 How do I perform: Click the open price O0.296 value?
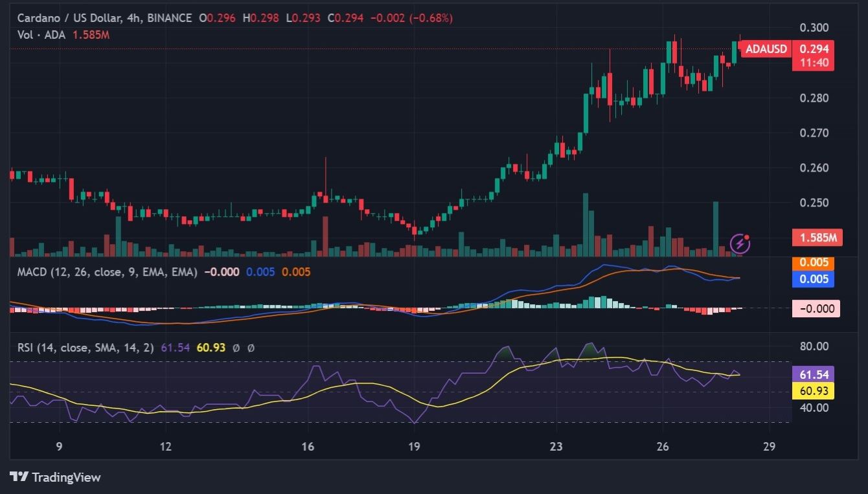click(x=218, y=18)
